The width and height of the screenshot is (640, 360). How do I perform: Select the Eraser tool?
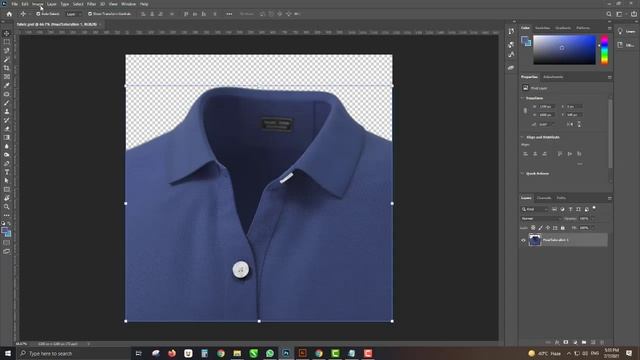7,129
